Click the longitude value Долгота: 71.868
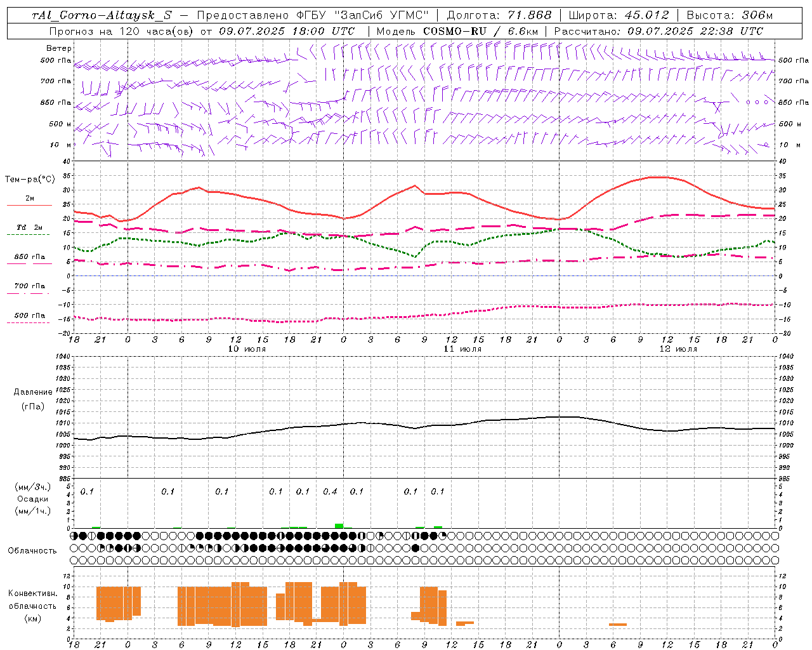The width and height of the screenshot is (812, 650). coord(499,15)
